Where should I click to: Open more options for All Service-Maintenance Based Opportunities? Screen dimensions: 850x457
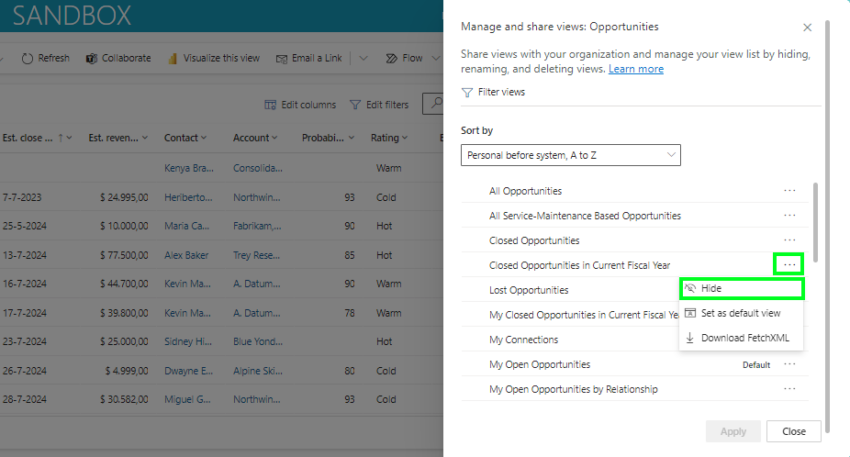coord(789,216)
